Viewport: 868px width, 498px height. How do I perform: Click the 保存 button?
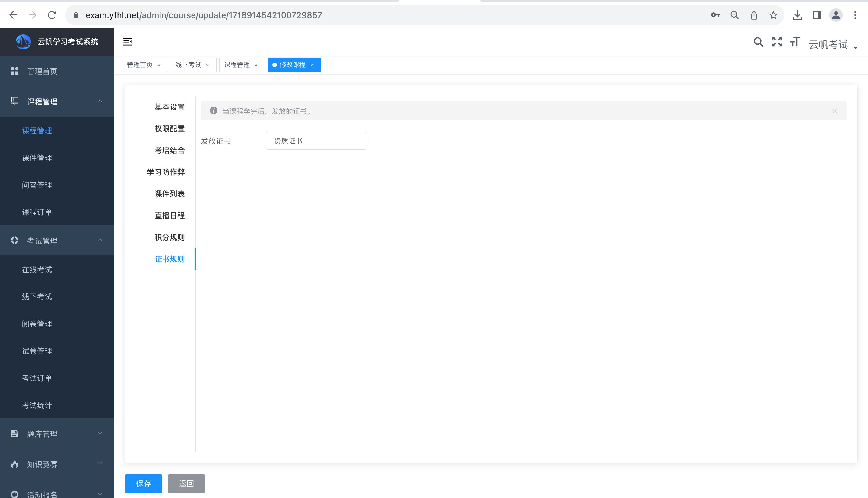tap(144, 483)
